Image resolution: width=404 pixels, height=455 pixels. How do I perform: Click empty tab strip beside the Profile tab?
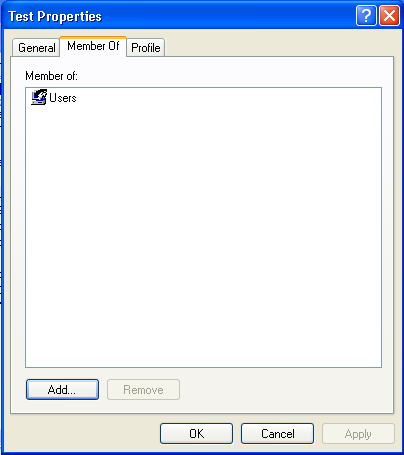[277, 47]
